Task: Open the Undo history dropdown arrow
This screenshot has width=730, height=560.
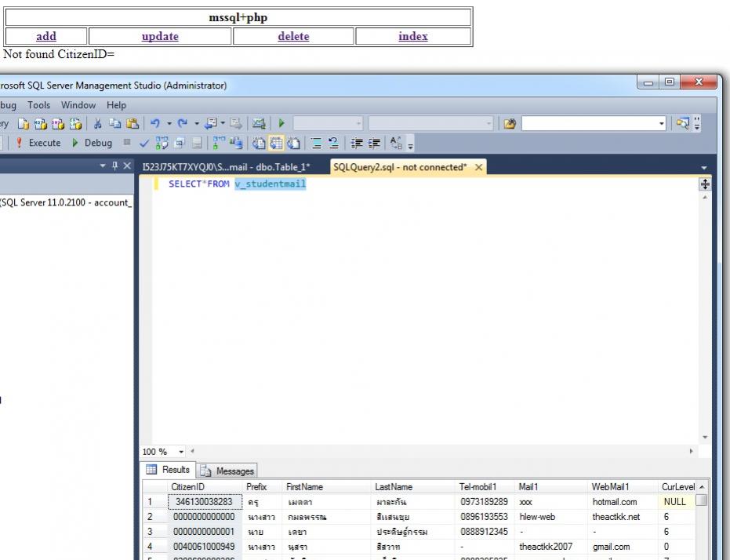Action: pos(169,123)
